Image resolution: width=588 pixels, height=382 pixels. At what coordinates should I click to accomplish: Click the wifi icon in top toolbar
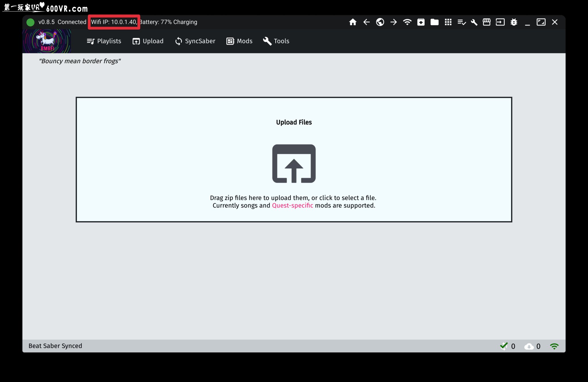pos(407,22)
